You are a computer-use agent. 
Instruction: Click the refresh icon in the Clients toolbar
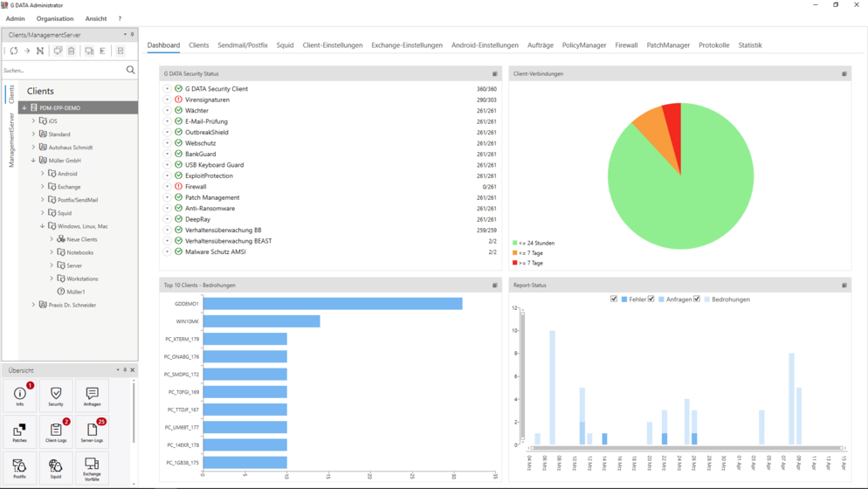point(14,52)
